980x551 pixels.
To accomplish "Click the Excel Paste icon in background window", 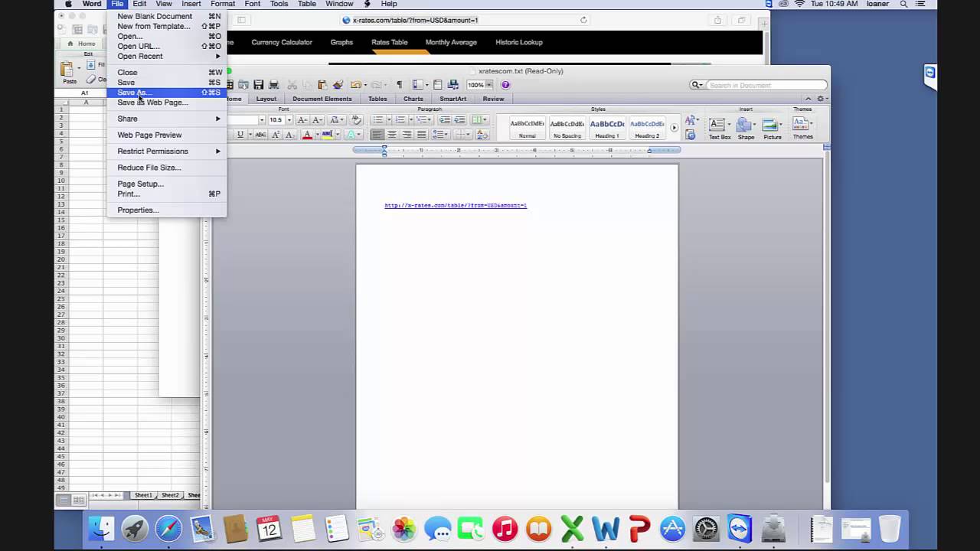I will 69,72.
